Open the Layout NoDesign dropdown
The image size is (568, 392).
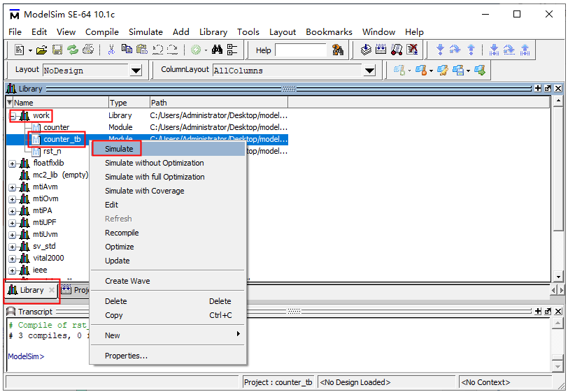click(x=136, y=71)
